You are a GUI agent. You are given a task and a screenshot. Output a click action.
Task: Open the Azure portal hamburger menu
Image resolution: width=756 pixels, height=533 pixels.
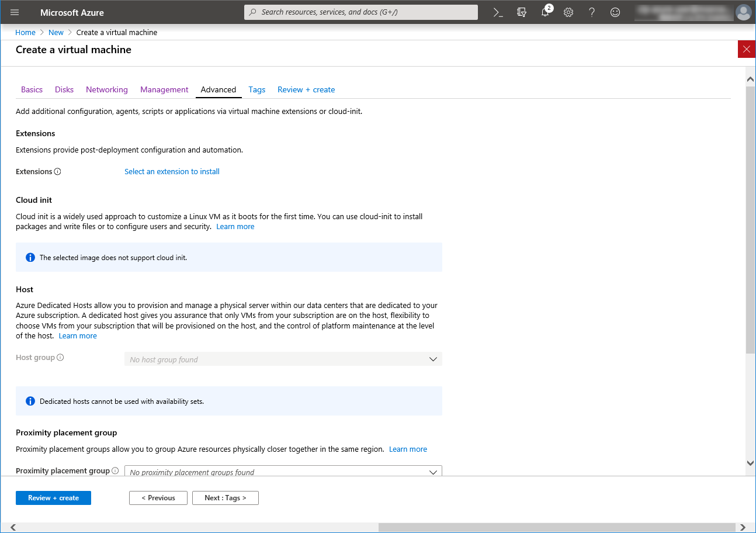coord(15,12)
